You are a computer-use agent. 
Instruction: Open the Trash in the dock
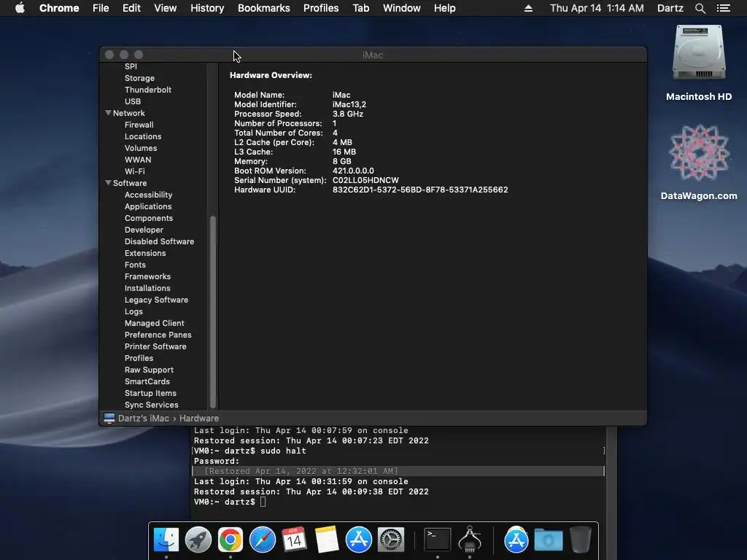pyautogui.click(x=580, y=540)
